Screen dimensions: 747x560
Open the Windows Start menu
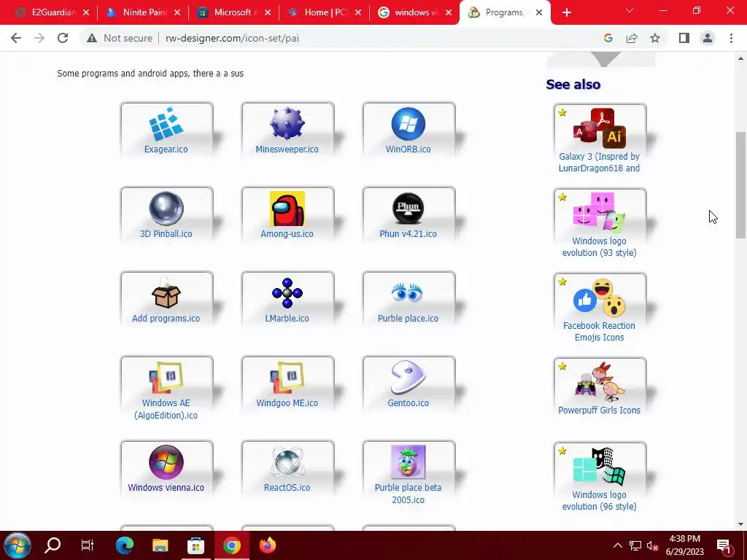(x=18, y=545)
